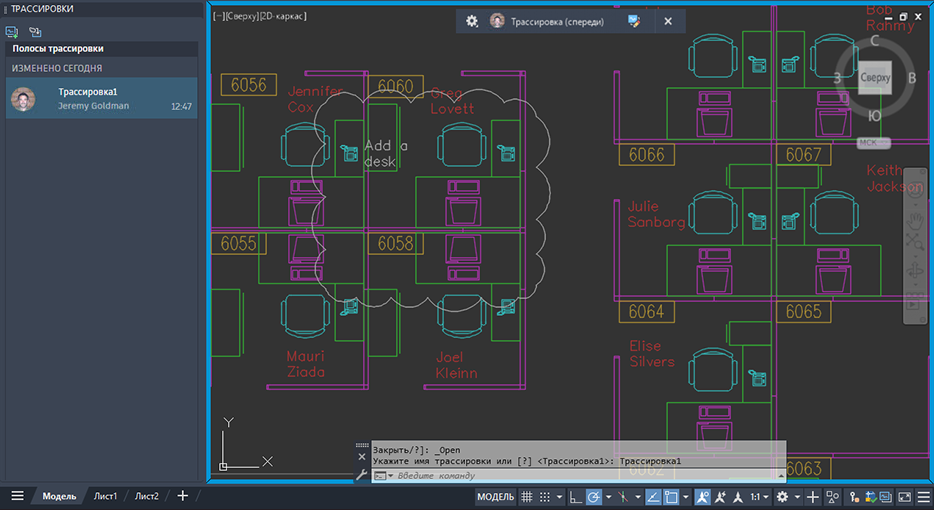Click the second icon in the Traces panel toolbar
Screen dimensions: 934x510
[x=35, y=32]
